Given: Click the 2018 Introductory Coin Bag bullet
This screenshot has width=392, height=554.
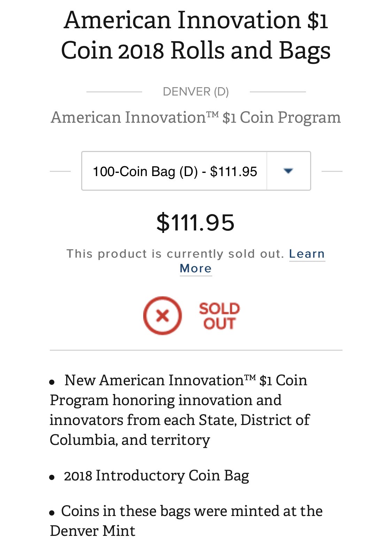Looking at the screenshot, I should tap(156, 476).
